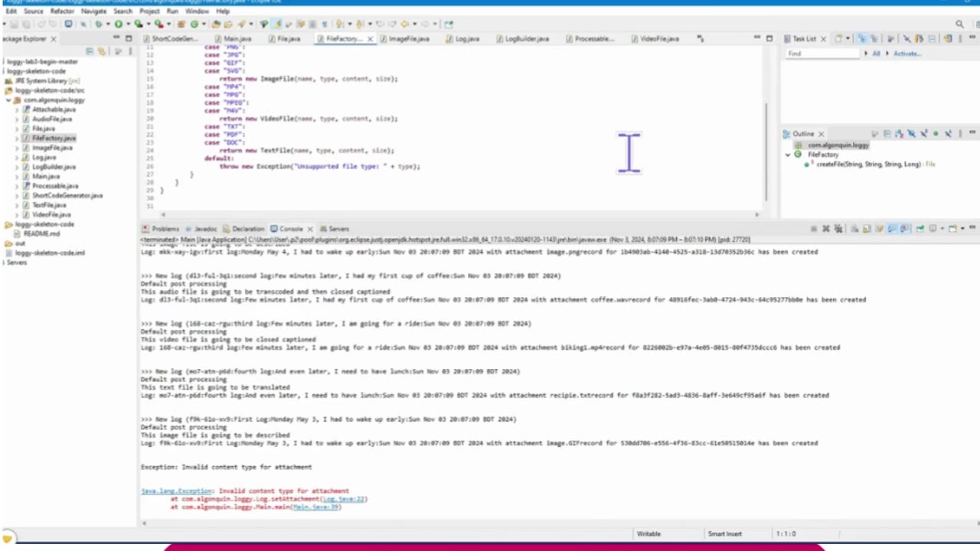
Task: Open the Activate arrow in Task List
Action: point(887,54)
